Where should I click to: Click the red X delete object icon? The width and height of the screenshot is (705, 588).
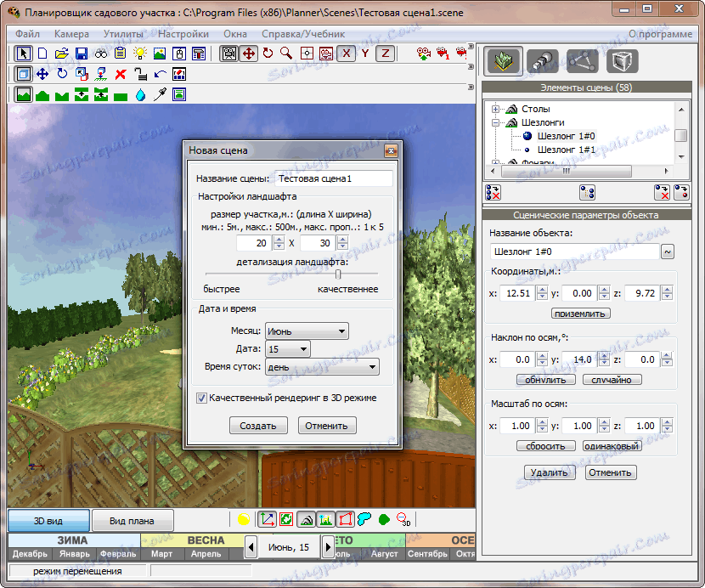pyautogui.click(x=121, y=74)
